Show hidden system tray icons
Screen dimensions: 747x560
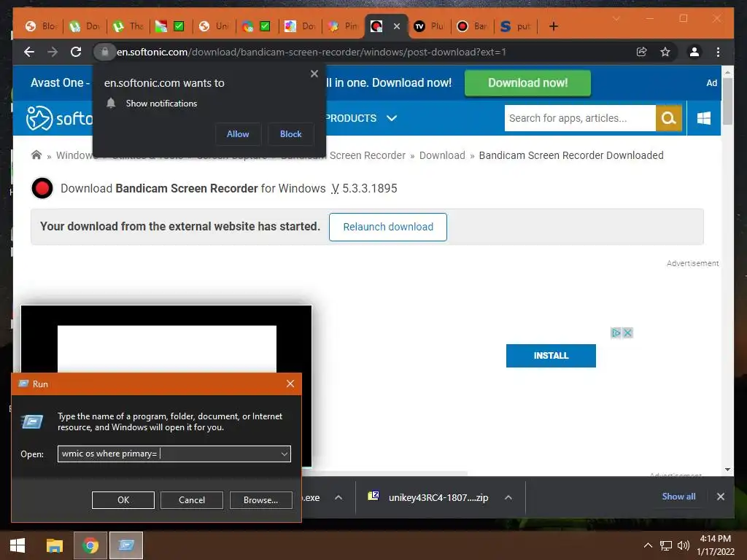point(648,545)
